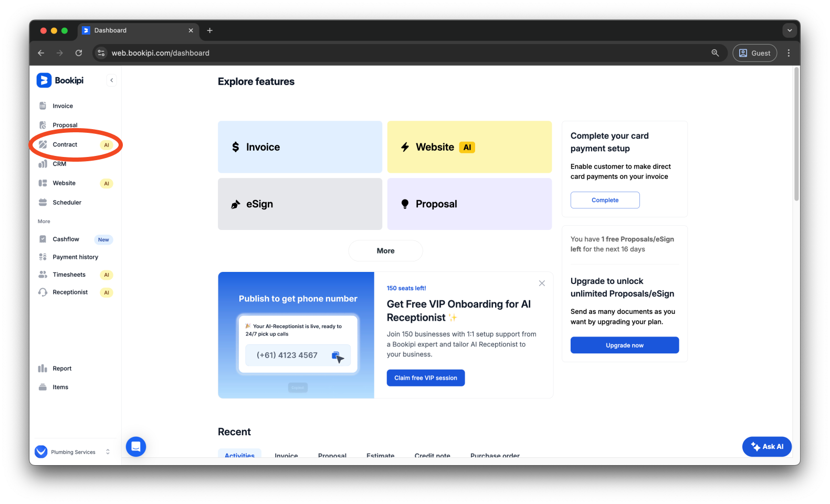This screenshot has height=504, width=830.
Task: Click the Upgrade now button
Action: pyautogui.click(x=624, y=345)
